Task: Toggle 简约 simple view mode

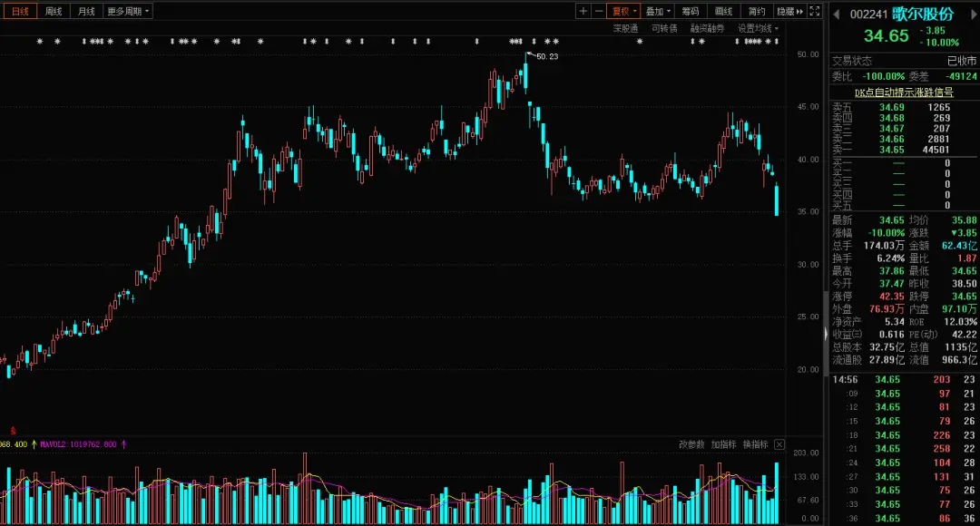Action: point(756,11)
